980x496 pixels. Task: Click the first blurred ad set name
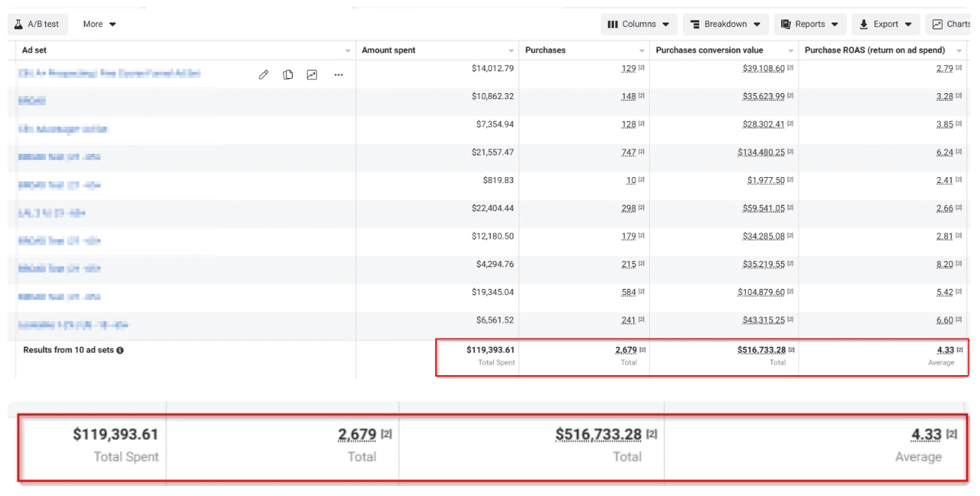click(110, 74)
